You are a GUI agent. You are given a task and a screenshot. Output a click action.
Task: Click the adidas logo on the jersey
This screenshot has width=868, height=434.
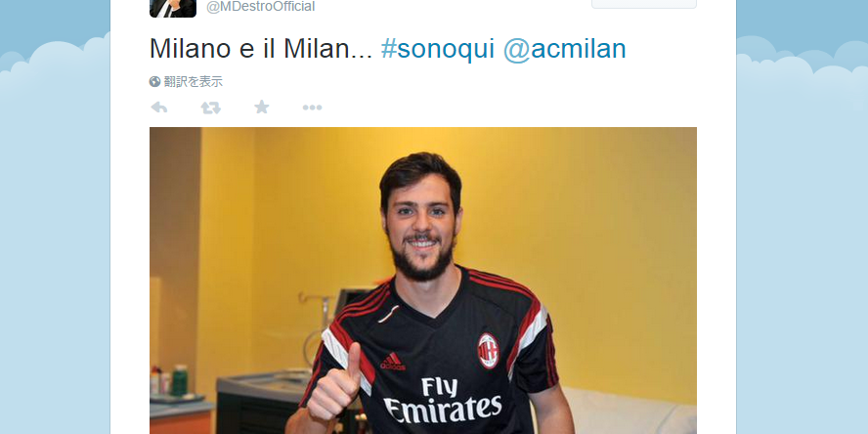pos(392,361)
